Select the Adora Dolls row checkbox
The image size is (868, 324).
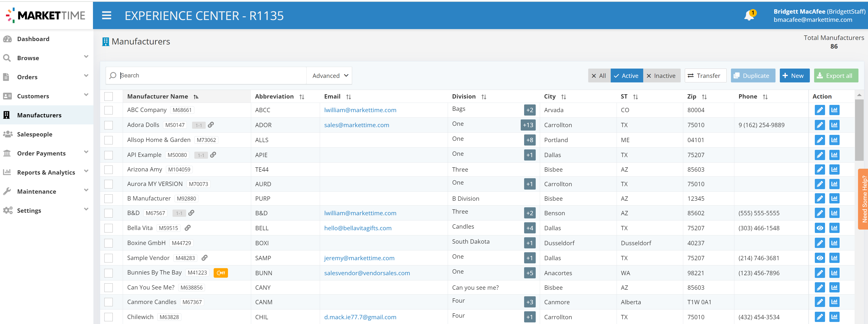pyautogui.click(x=108, y=125)
